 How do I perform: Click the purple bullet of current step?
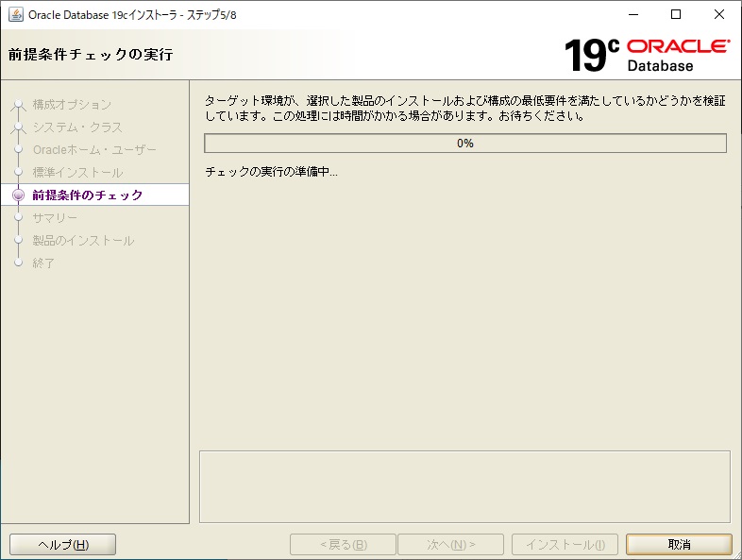pyautogui.click(x=19, y=195)
